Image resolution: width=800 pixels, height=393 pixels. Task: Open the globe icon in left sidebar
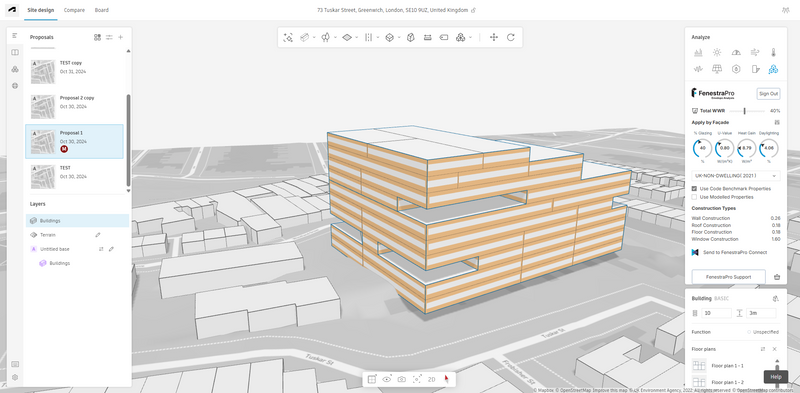(x=15, y=86)
